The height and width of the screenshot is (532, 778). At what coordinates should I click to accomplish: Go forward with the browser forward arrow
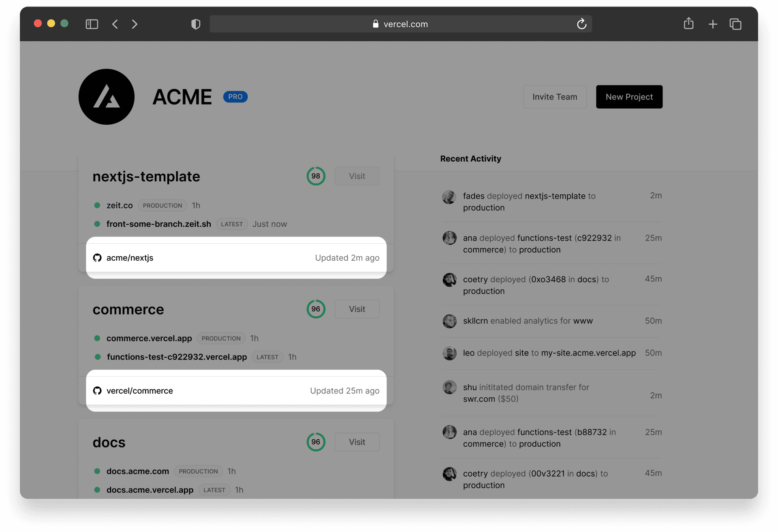click(135, 24)
